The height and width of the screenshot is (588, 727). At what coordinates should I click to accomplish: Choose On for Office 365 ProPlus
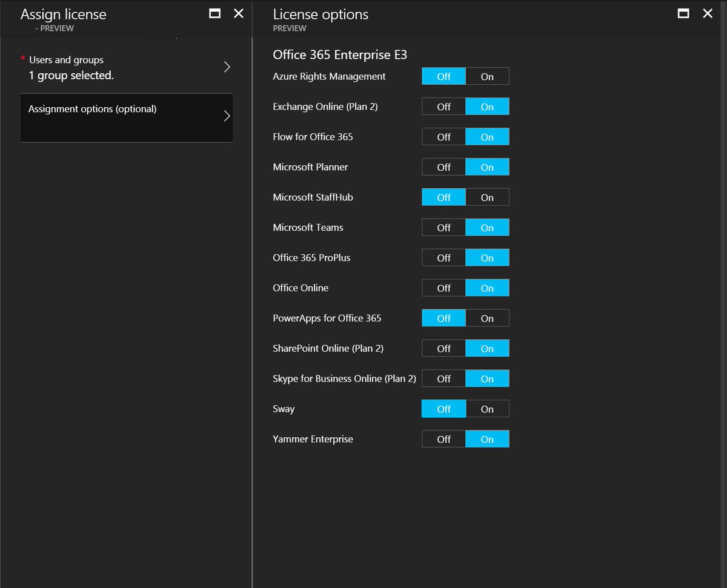tap(488, 258)
